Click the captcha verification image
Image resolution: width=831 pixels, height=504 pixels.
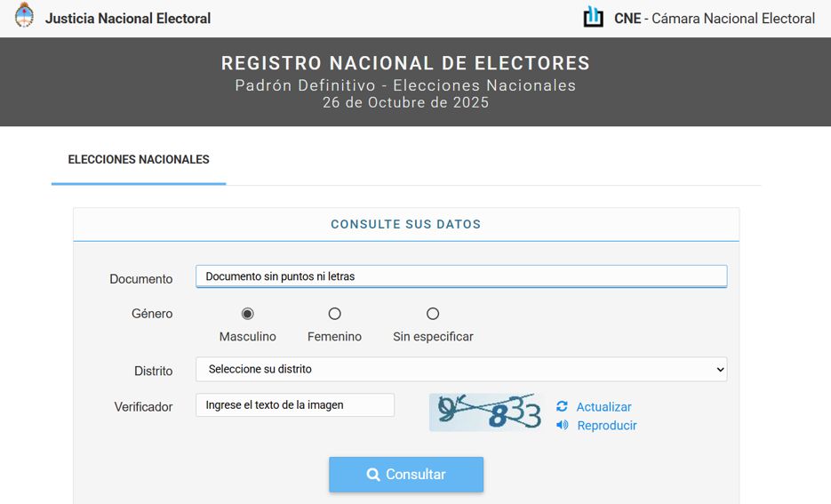coord(486,412)
